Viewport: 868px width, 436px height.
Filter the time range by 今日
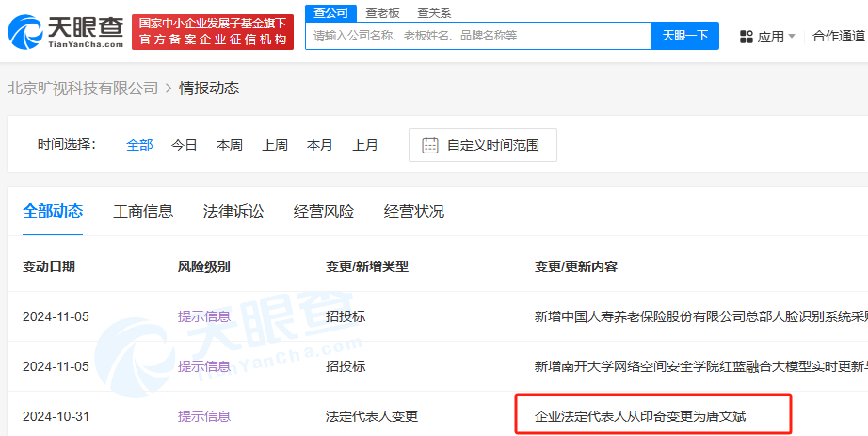185,145
